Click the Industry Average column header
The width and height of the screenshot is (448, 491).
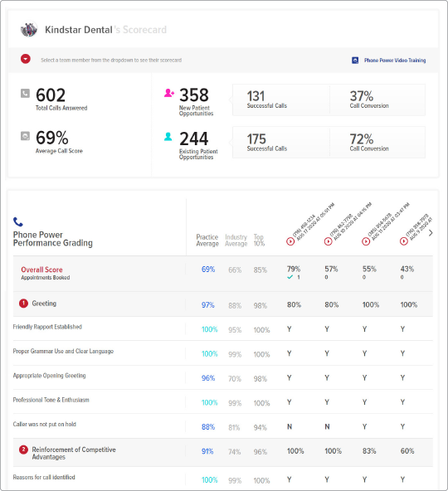pyautogui.click(x=236, y=241)
